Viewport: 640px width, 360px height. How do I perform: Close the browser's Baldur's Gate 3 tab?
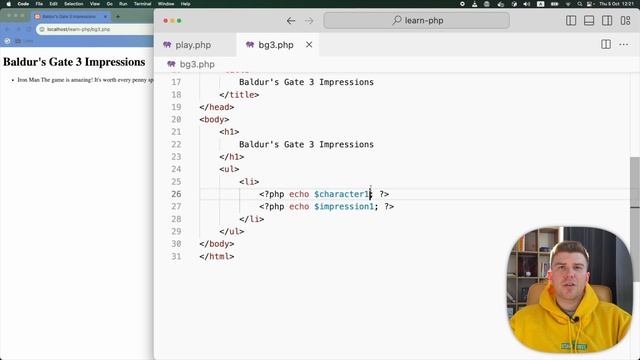105,17
